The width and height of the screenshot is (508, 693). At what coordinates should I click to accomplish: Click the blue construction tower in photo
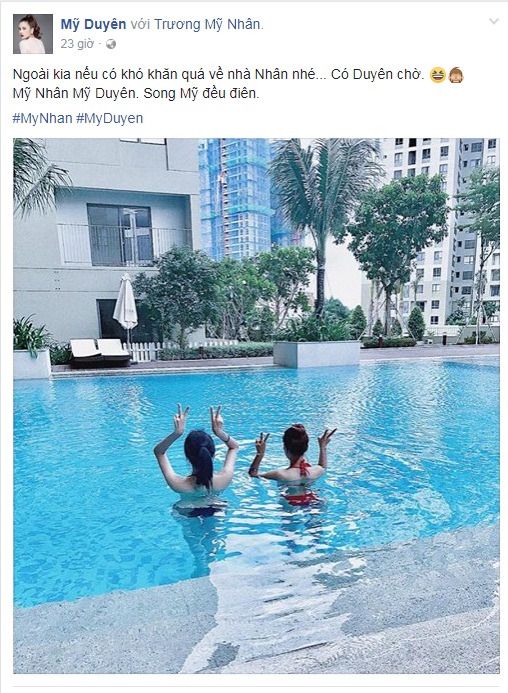[x=237, y=199]
